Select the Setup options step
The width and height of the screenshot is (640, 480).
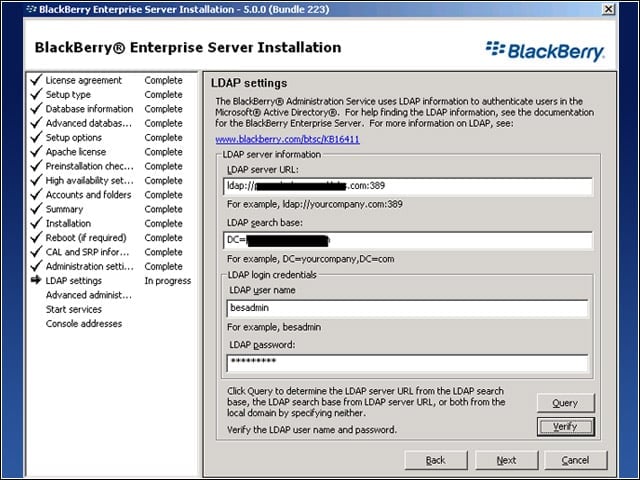pyautogui.click(x=73, y=138)
